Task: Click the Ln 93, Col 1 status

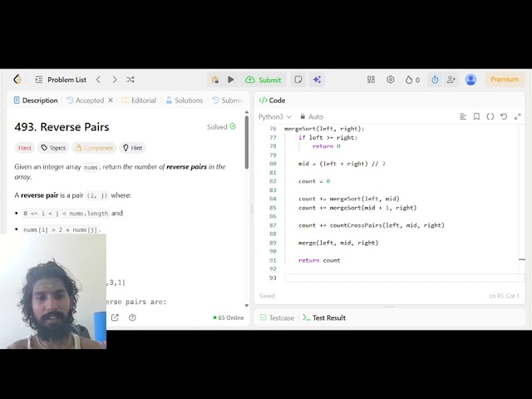Action: tap(505, 296)
